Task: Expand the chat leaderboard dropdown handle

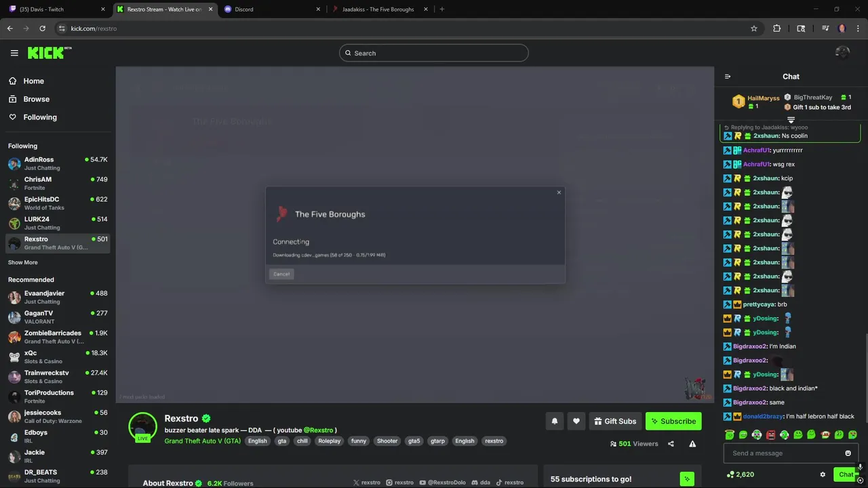Action: pyautogui.click(x=791, y=120)
